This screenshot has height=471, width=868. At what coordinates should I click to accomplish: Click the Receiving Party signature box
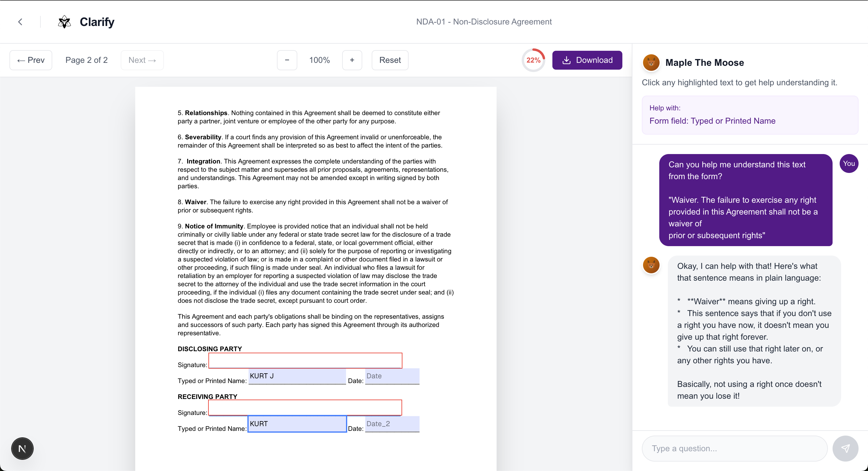(x=305, y=408)
